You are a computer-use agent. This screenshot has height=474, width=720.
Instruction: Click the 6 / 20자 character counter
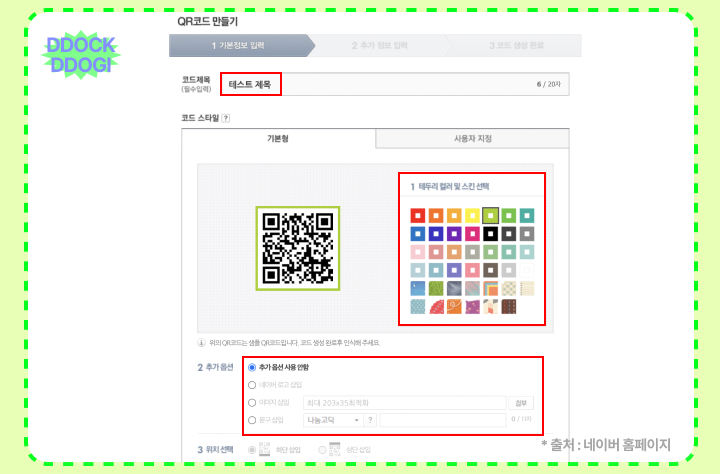(x=549, y=84)
